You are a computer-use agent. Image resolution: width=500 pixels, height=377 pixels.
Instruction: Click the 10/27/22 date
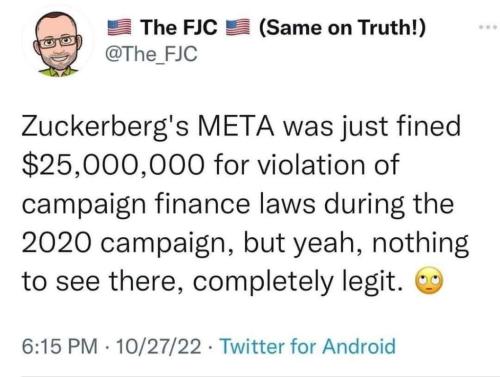tap(159, 346)
